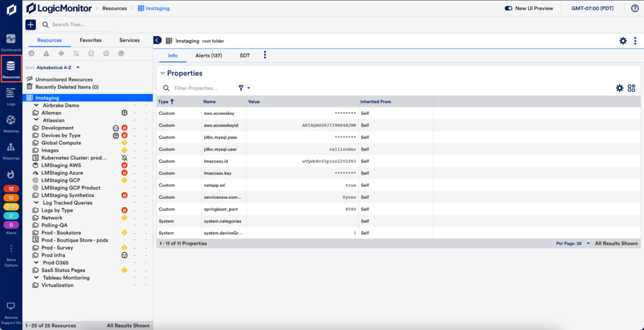
Task: Open settings gear for lmstaging folder header
Action: click(x=623, y=41)
